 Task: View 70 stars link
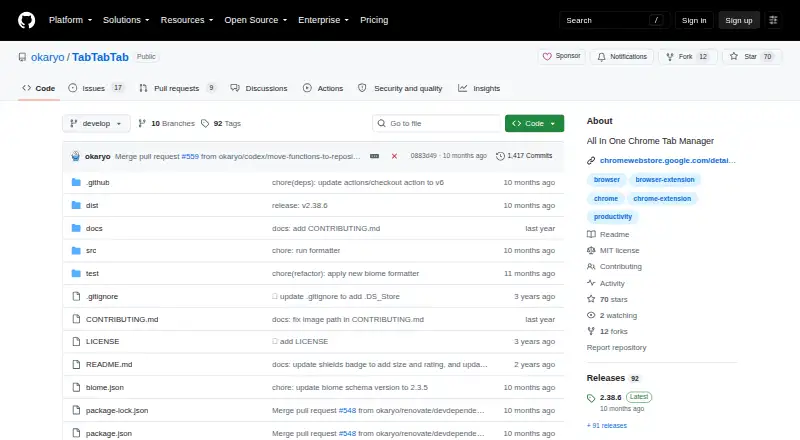point(607,300)
